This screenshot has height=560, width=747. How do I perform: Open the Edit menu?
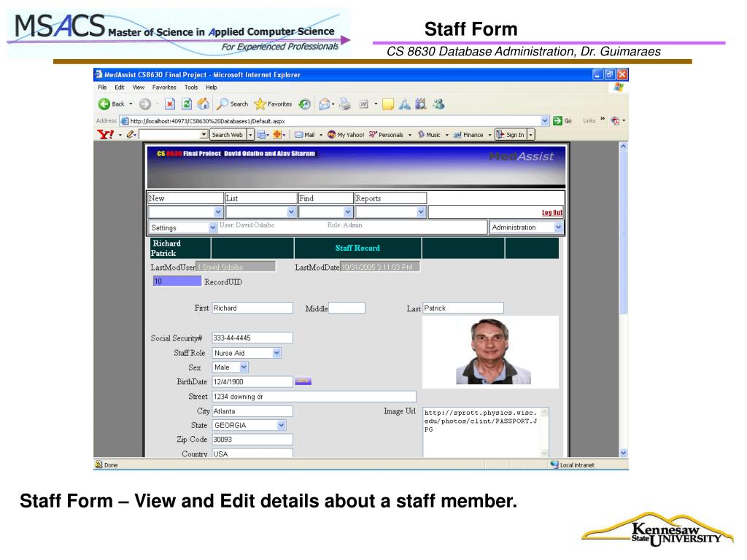120,87
